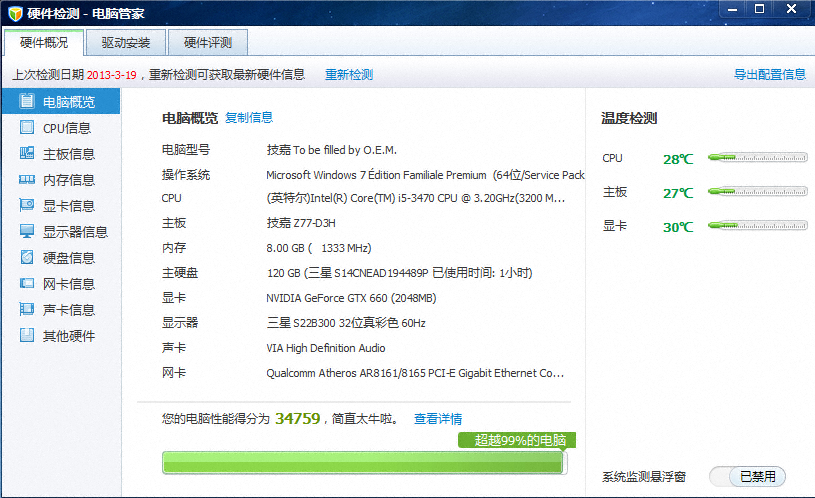Click the green performance score progress bar

pos(364,462)
